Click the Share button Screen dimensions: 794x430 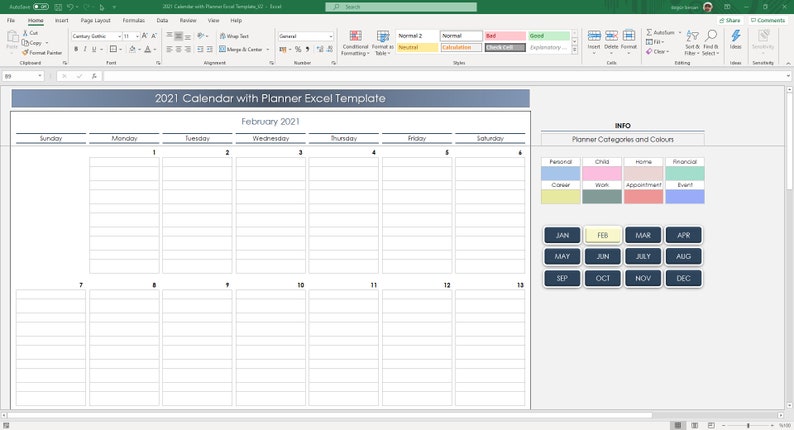pyautogui.click(x=730, y=20)
